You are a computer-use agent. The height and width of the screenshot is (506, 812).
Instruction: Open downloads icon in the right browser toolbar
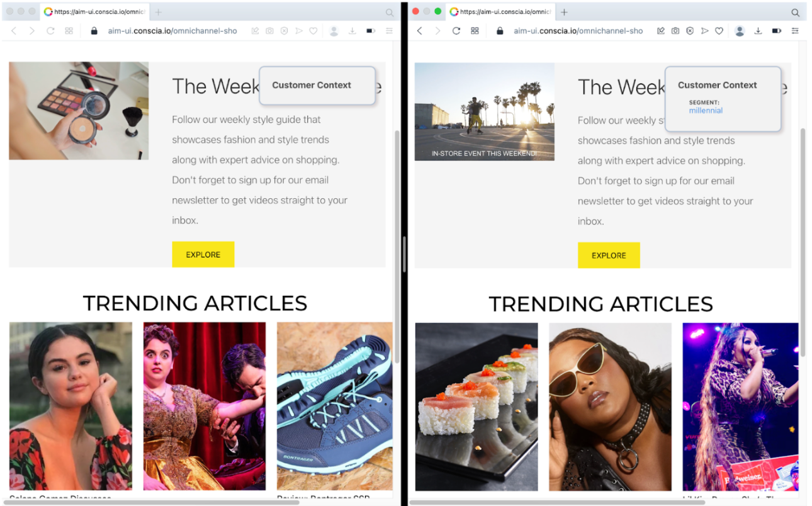point(758,31)
